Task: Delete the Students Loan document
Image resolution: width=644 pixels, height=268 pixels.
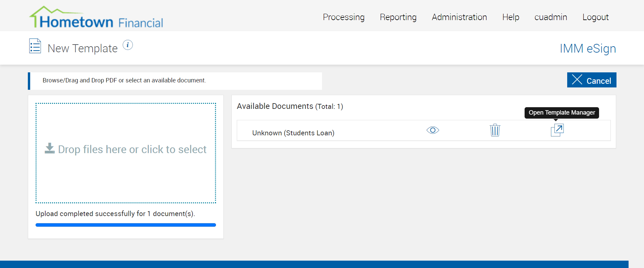Action: tap(495, 130)
